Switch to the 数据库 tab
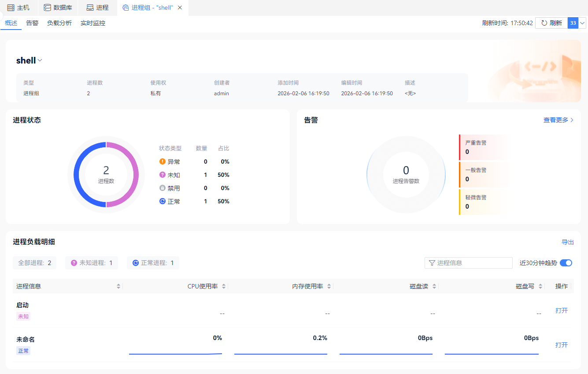The width and height of the screenshot is (588, 374). (x=58, y=7)
